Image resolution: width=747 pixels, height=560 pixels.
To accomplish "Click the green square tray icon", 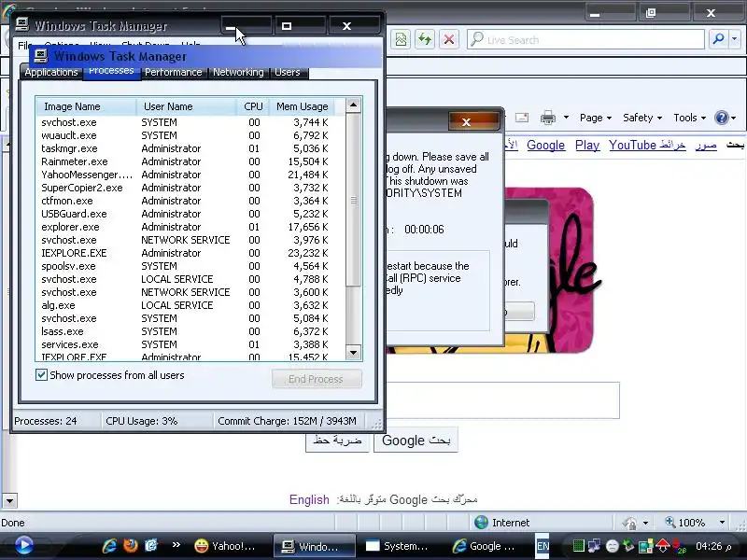I will 578,546.
